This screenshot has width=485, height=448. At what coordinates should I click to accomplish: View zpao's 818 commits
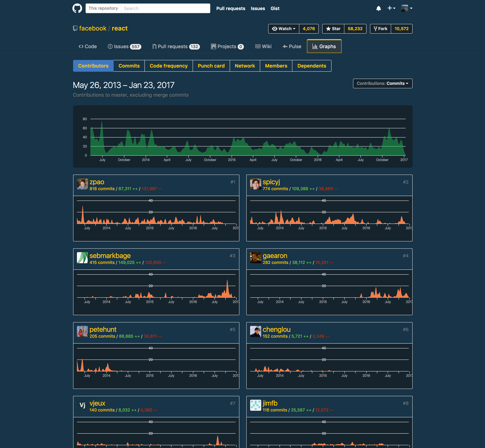click(x=102, y=189)
